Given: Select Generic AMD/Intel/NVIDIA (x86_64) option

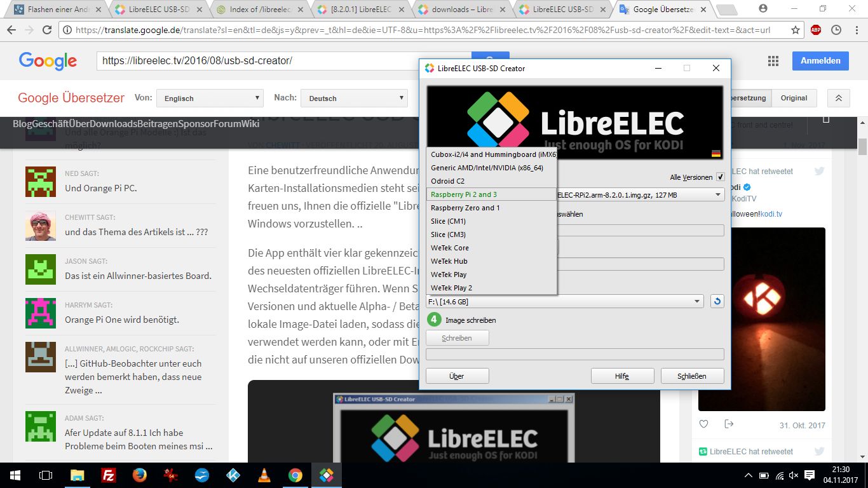Looking at the screenshot, I should pyautogui.click(x=492, y=168).
